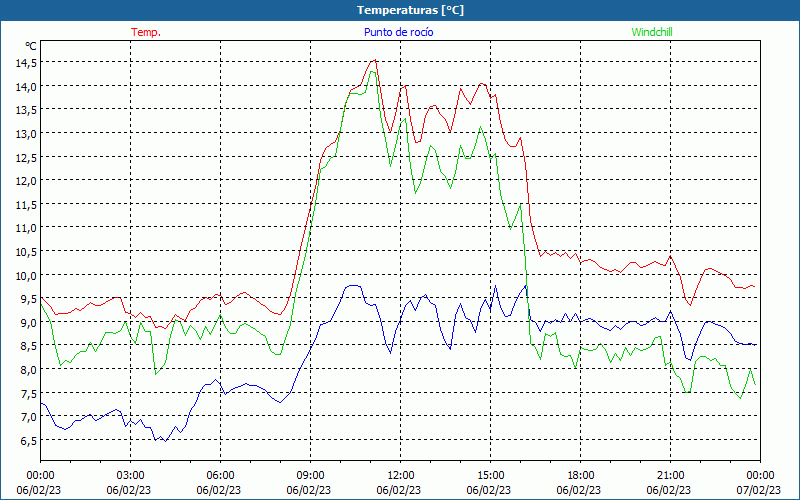Screen dimensions: 800x500
Task: Click the 12,0 y-axis value
Action: (26, 181)
